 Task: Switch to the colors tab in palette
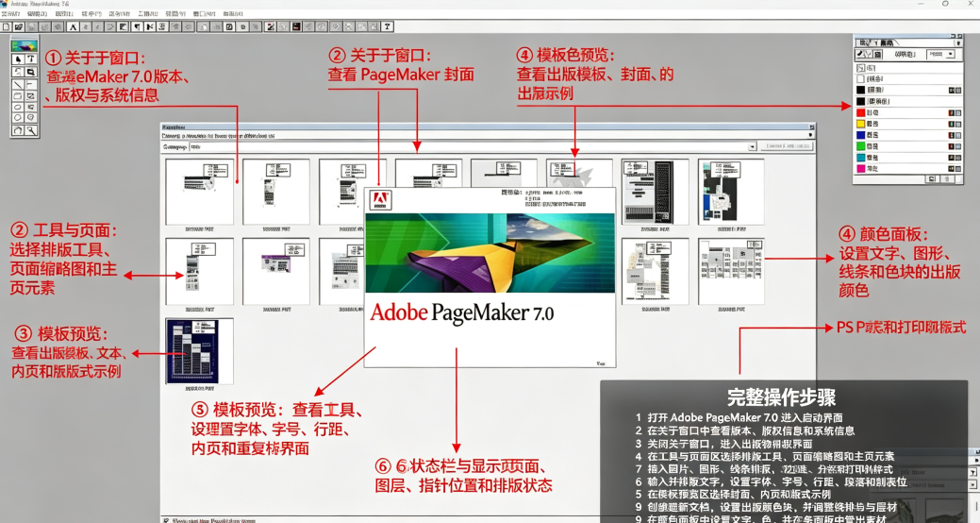pyautogui.click(x=887, y=42)
